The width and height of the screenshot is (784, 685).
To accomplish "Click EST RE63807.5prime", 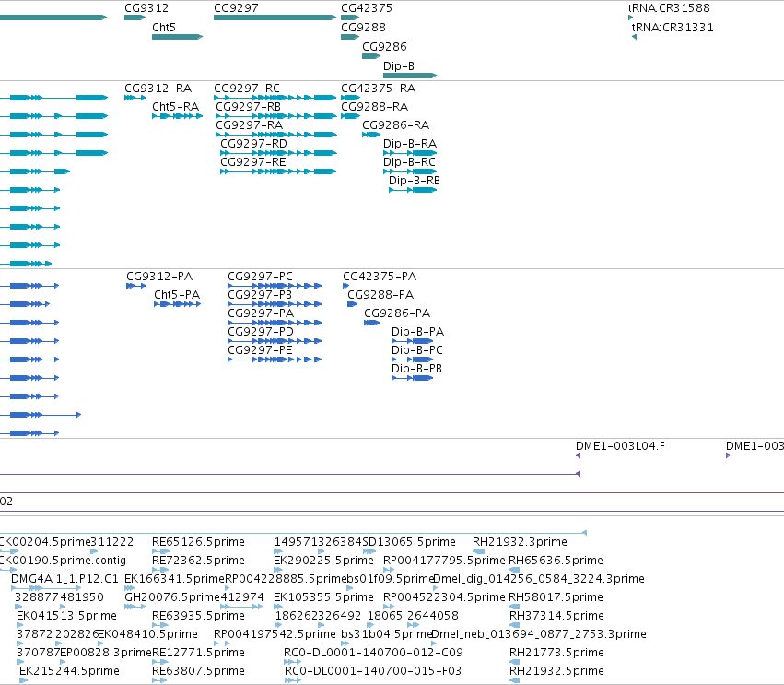I will tap(198, 672).
